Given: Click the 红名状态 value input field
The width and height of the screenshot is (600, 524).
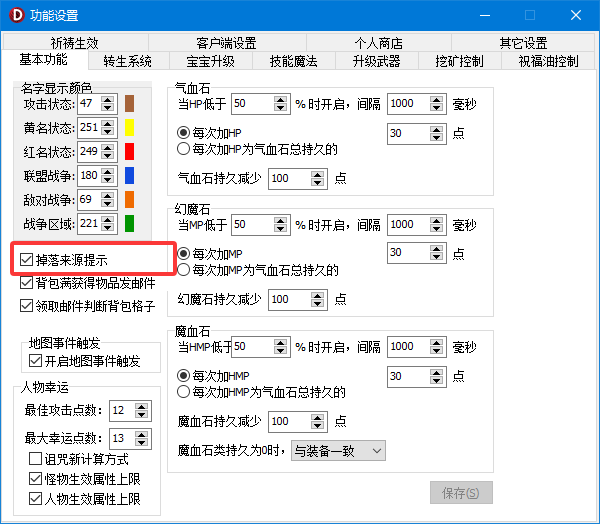Looking at the screenshot, I should [88, 152].
